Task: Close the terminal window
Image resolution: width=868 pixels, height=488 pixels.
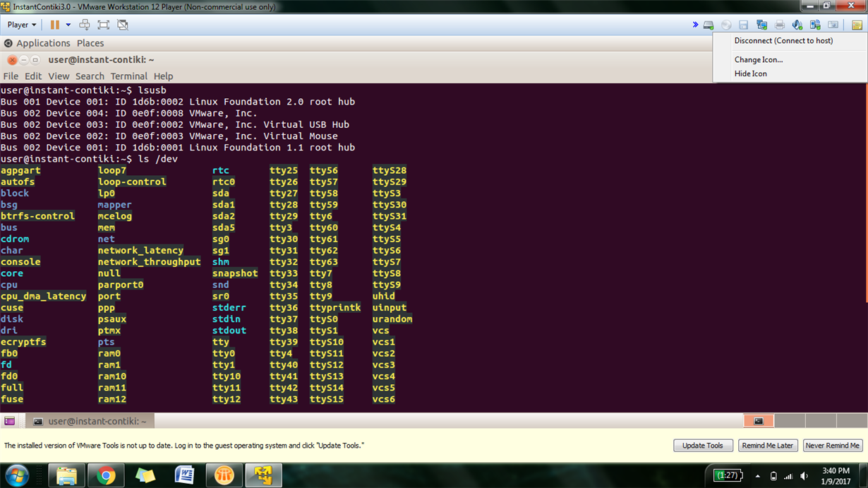Action: coord(12,60)
